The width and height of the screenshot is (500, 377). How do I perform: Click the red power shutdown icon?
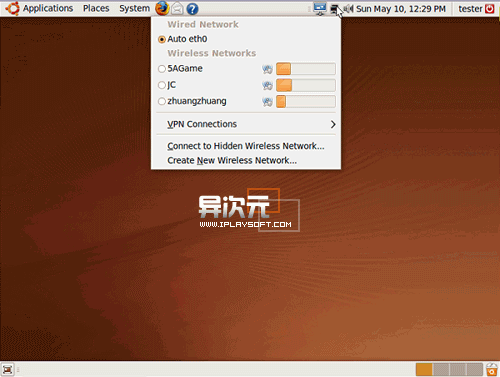point(489,9)
